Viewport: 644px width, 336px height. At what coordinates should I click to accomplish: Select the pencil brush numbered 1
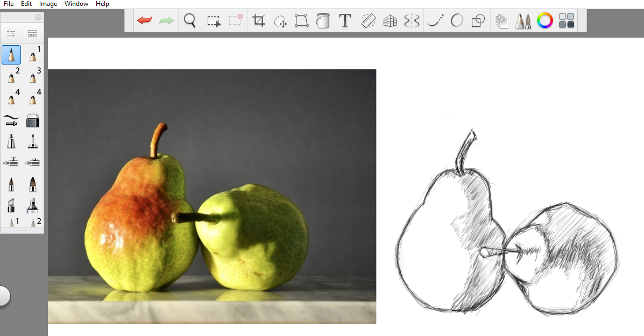pos(33,54)
